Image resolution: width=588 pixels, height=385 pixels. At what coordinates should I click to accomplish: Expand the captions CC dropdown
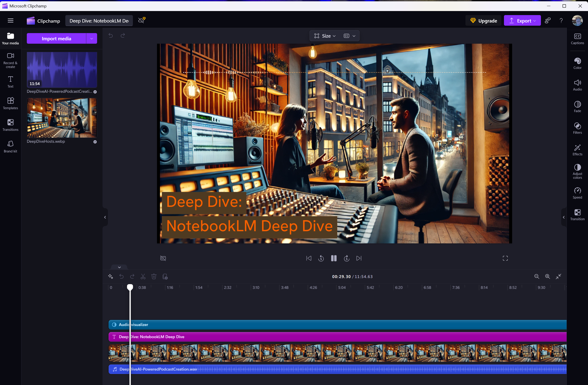click(349, 36)
